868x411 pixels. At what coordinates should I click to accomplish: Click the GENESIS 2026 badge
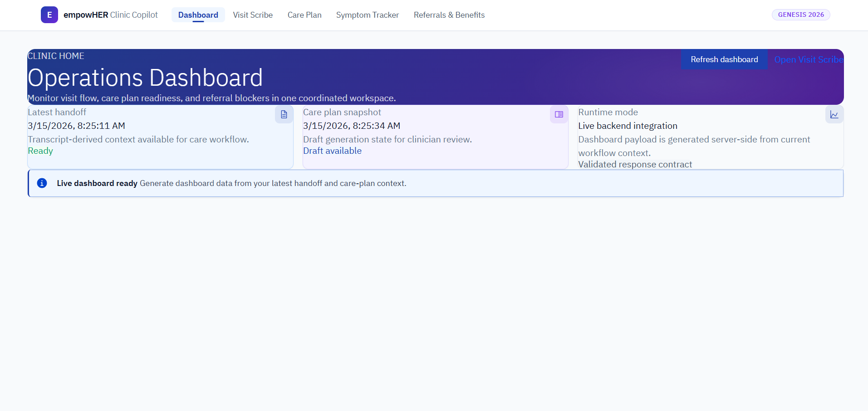point(801,15)
